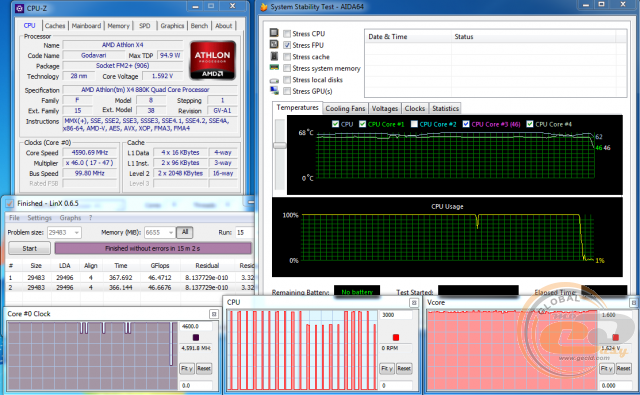Open the Statistics tab in AIDA64
The image size is (640, 395).
click(445, 109)
